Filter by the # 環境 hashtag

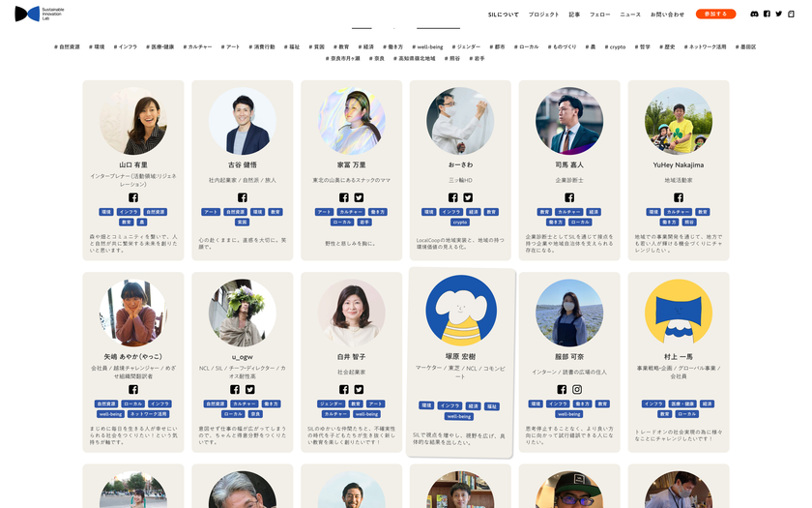[97, 46]
